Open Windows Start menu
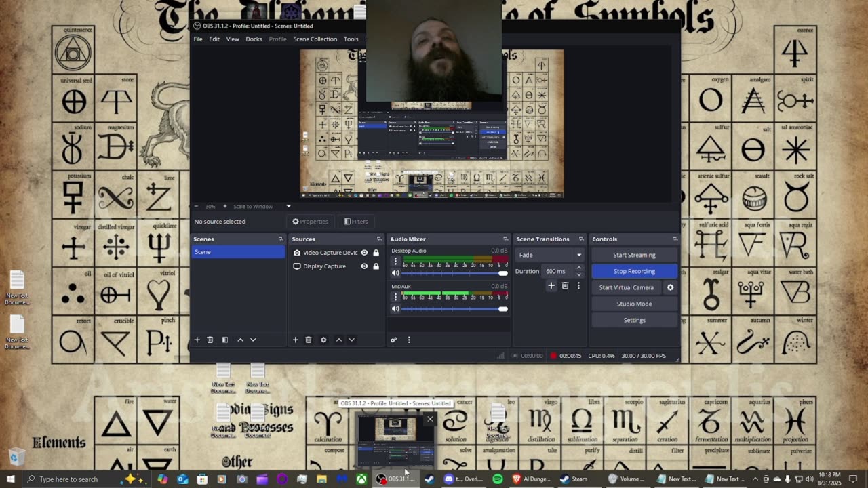868x488 pixels. [x=10, y=479]
